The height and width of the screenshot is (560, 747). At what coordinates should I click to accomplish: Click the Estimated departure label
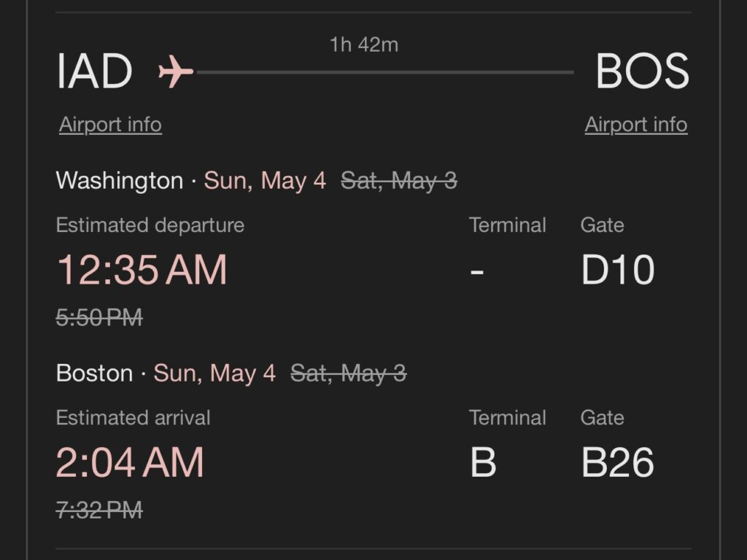[x=150, y=225]
